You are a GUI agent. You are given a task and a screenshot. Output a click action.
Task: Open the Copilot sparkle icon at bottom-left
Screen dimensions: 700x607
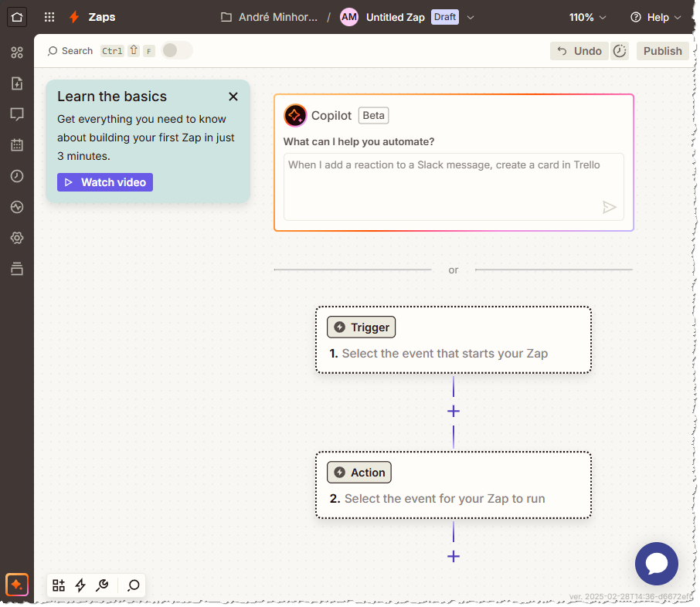tap(17, 585)
